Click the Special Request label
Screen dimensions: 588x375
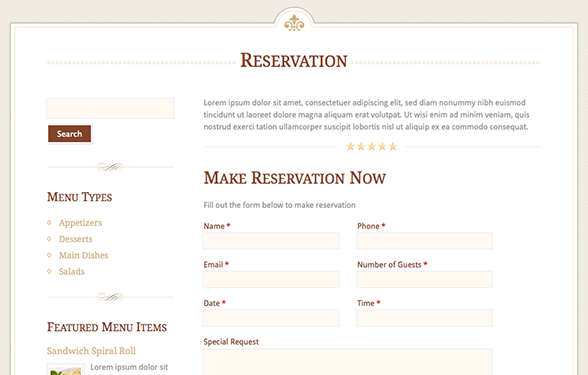tap(231, 342)
